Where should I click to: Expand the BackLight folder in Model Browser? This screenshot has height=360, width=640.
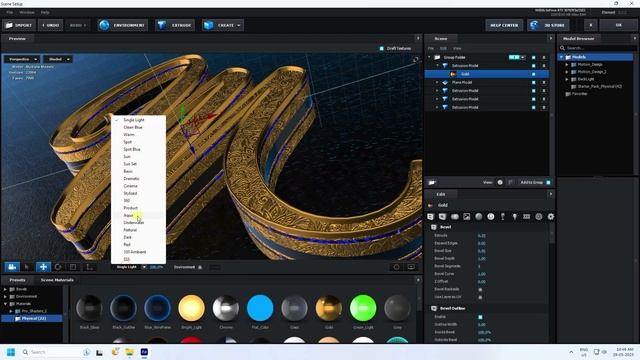[x=567, y=79]
